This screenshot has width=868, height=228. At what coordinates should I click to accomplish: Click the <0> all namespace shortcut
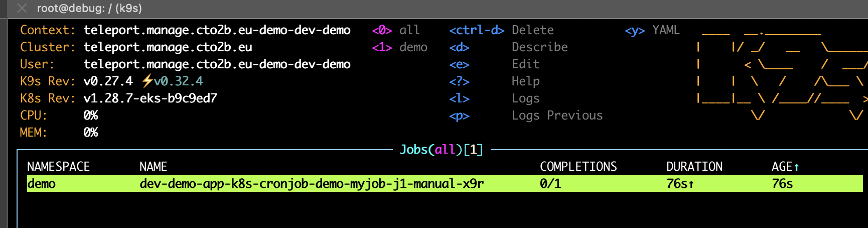(395, 30)
